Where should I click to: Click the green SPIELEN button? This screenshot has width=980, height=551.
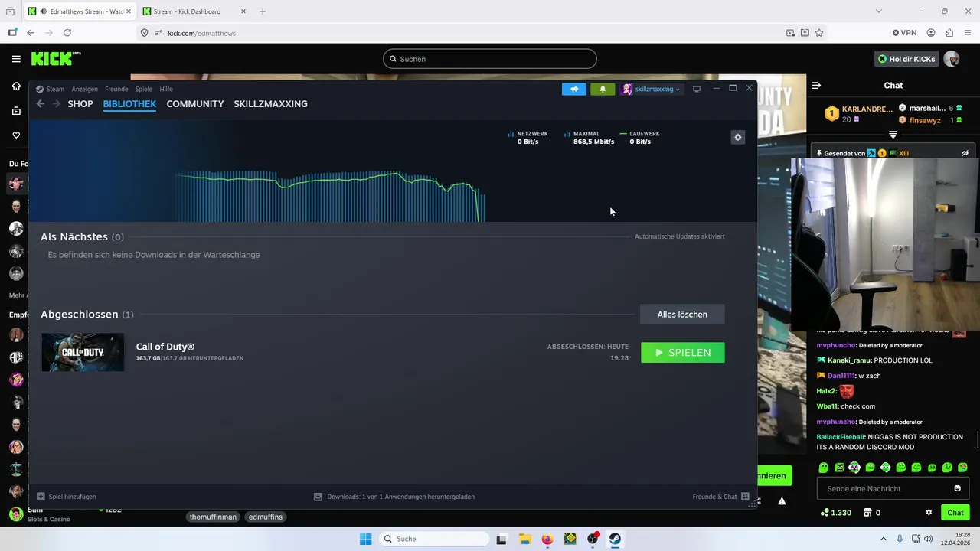(x=682, y=353)
